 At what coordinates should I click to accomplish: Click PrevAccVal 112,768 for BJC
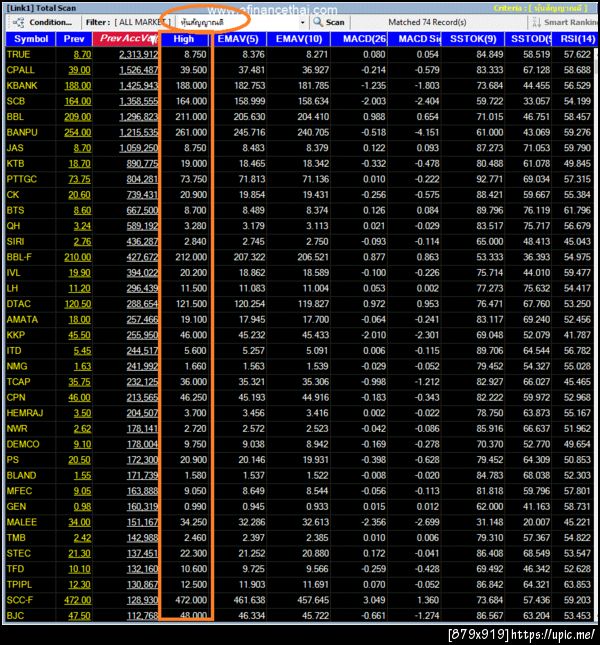[142, 616]
